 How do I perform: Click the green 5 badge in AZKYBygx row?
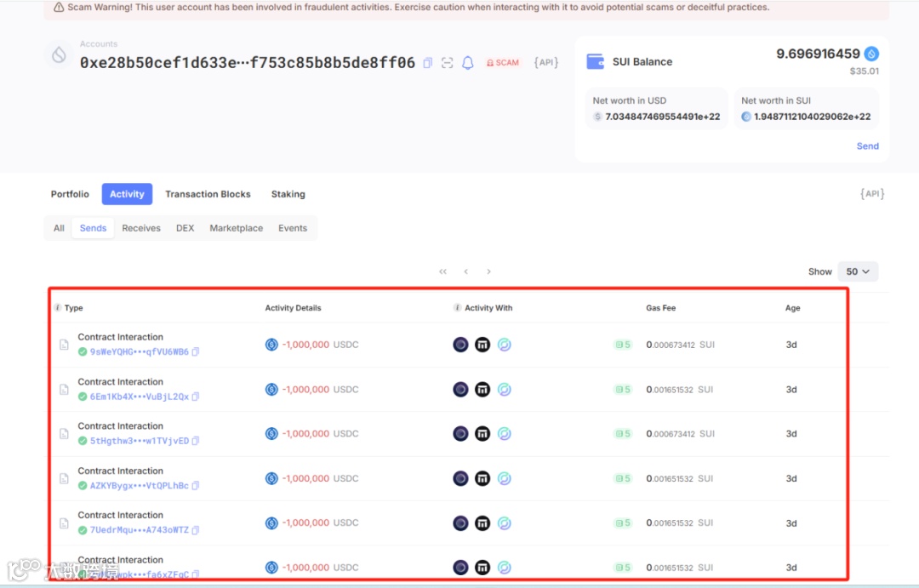point(622,478)
